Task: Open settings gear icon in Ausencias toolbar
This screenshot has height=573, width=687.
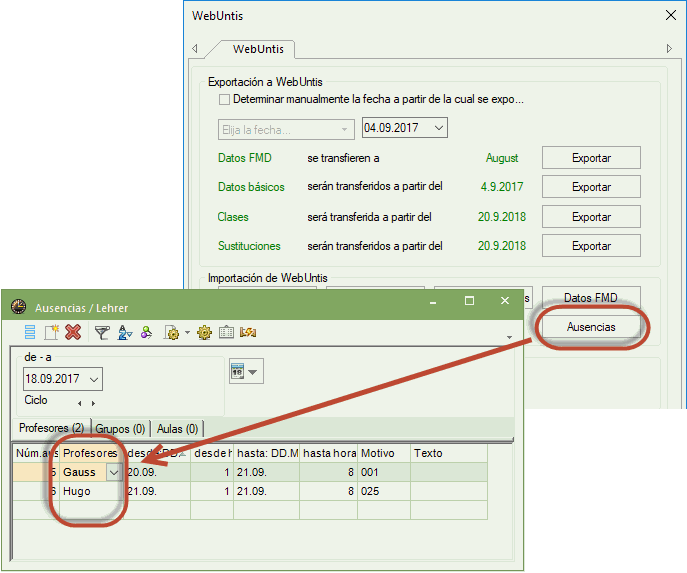Action: pyautogui.click(x=205, y=333)
